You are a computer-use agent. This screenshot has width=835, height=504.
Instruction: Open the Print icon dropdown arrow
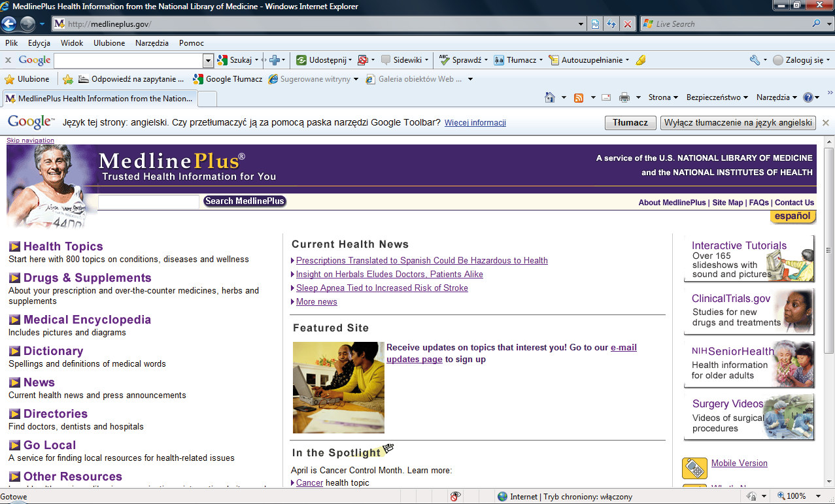[x=638, y=97]
